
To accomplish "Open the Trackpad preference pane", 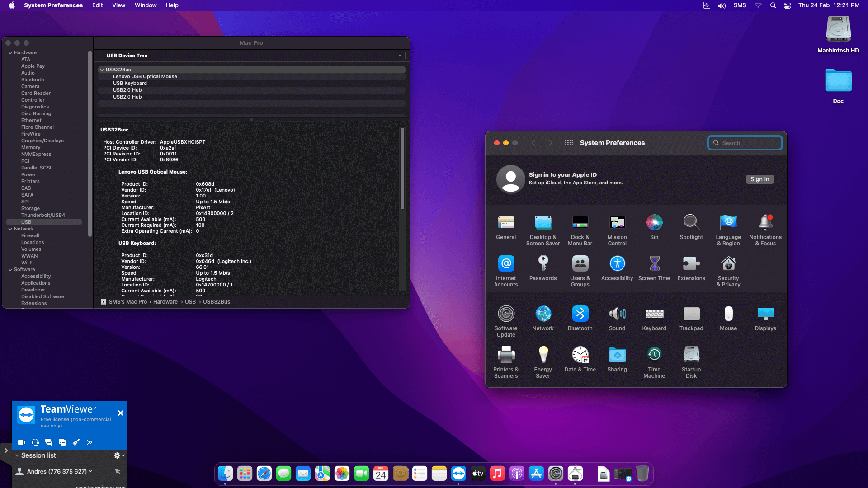I will pyautogui.click(x=691, y=319).
